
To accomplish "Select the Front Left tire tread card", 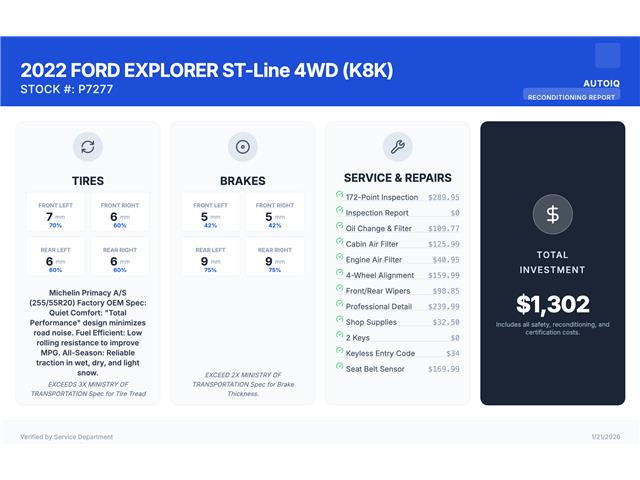I will tap(55, 213).
